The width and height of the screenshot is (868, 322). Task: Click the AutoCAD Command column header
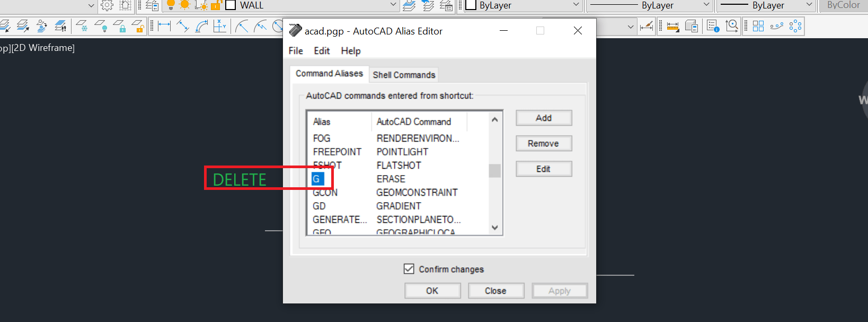(x=419, y=121)
